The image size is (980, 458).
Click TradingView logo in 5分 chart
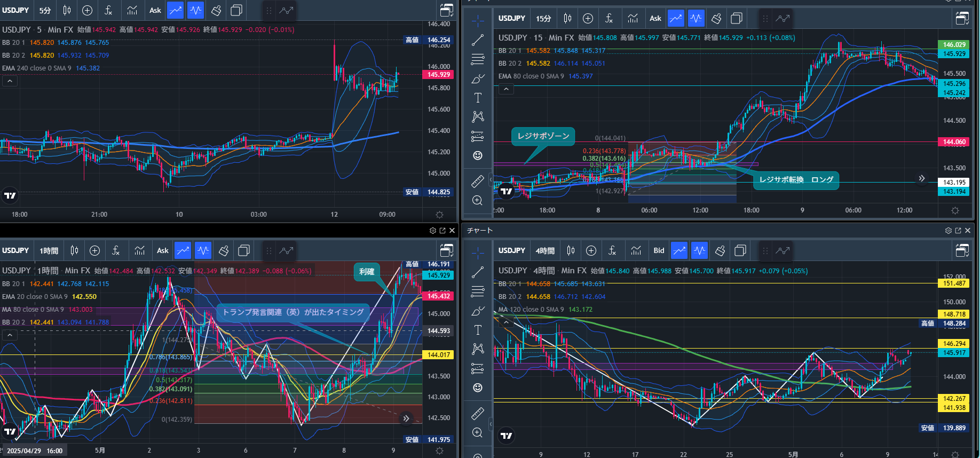[x=10, y=195]
